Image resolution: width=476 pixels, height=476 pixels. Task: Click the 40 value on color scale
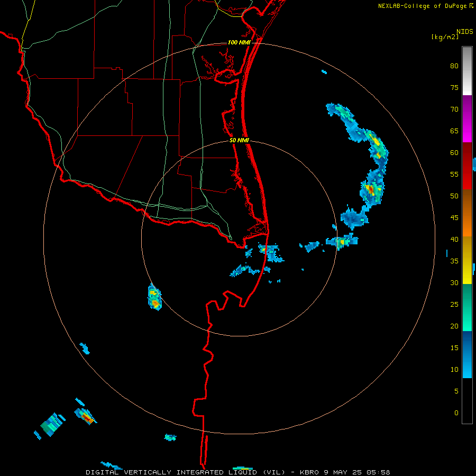[454, 239]
